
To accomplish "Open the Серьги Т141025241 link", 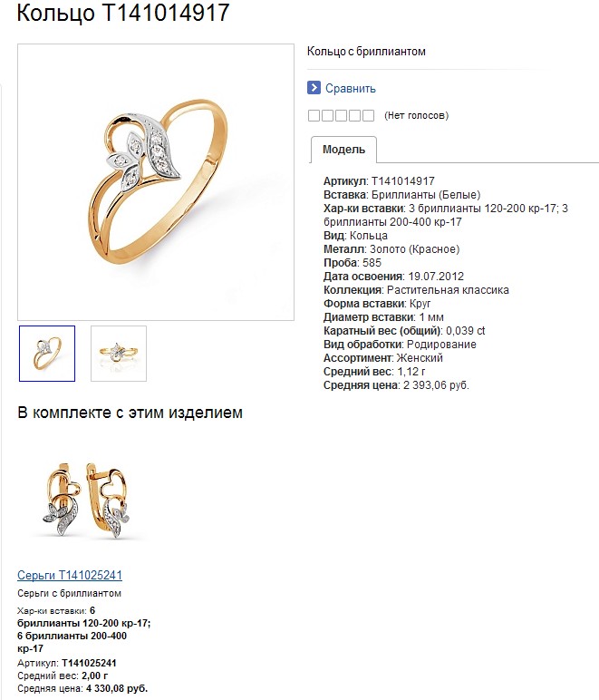I will click(x=70, y=575).
